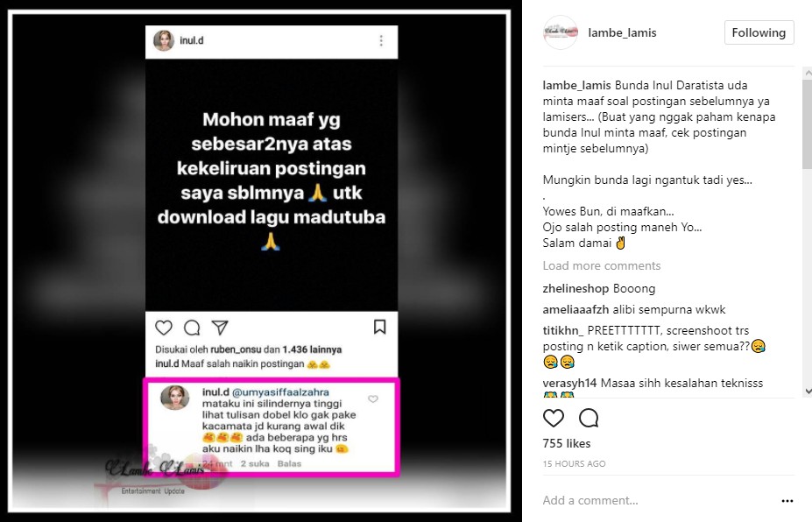The image size is (812, 522).
Task: Click the heart icon in the embedded inul.d post
Action: [164, 328]
